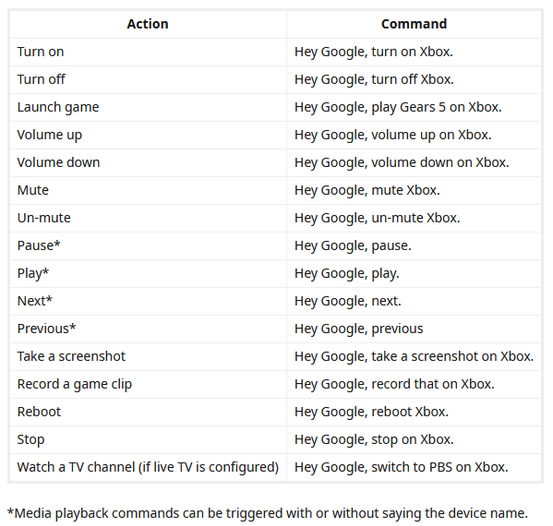
Task: Click the Command column header
Action: (414, 24)
